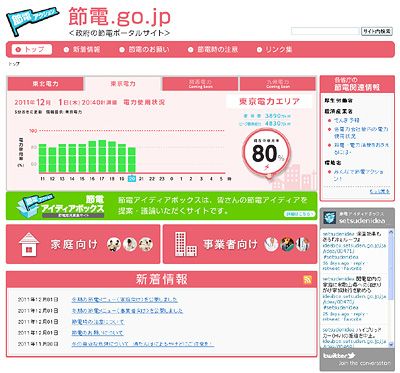Click the blue box logo on アイディアボックス banner
400x373 pixels.
pyautogui.click(x=29, y=206)
